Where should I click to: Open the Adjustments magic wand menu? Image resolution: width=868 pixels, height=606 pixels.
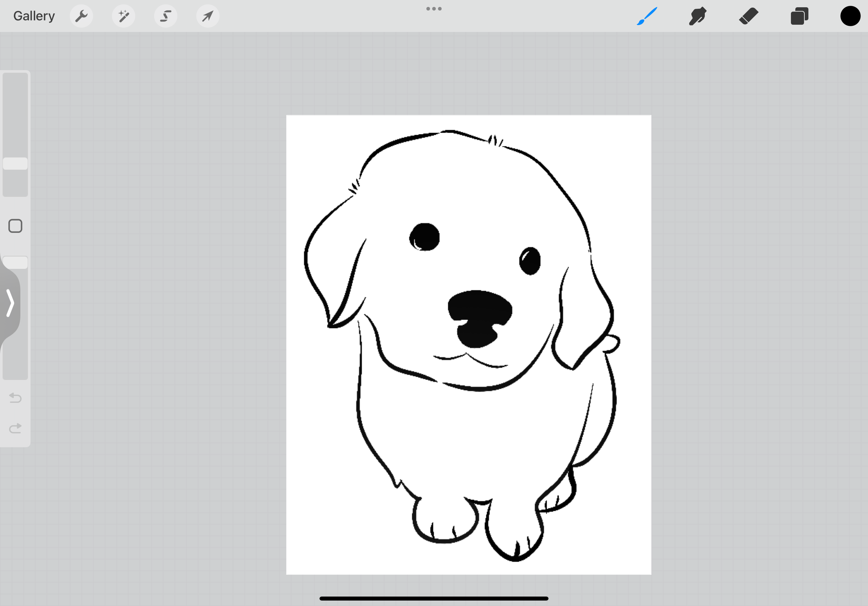pyautogui.click(x=124, y=16)
